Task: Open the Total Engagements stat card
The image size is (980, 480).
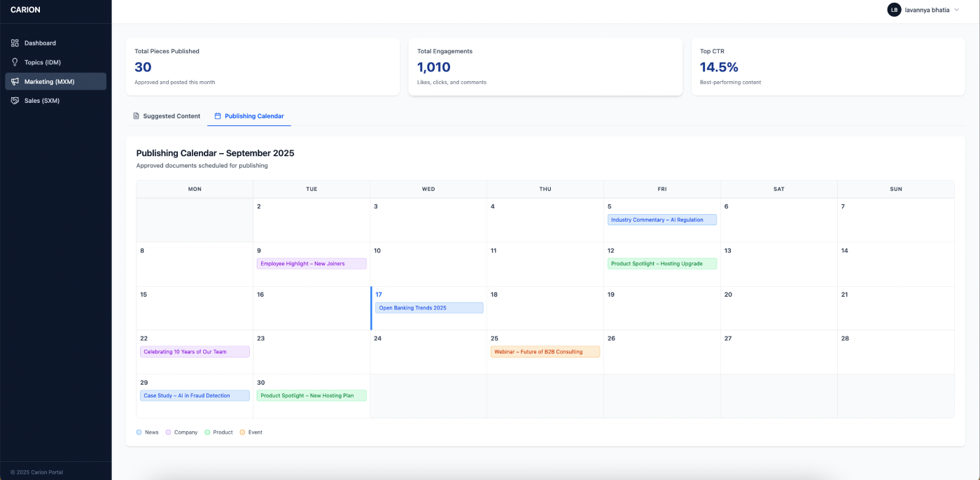Action: (x=545, y=66)
